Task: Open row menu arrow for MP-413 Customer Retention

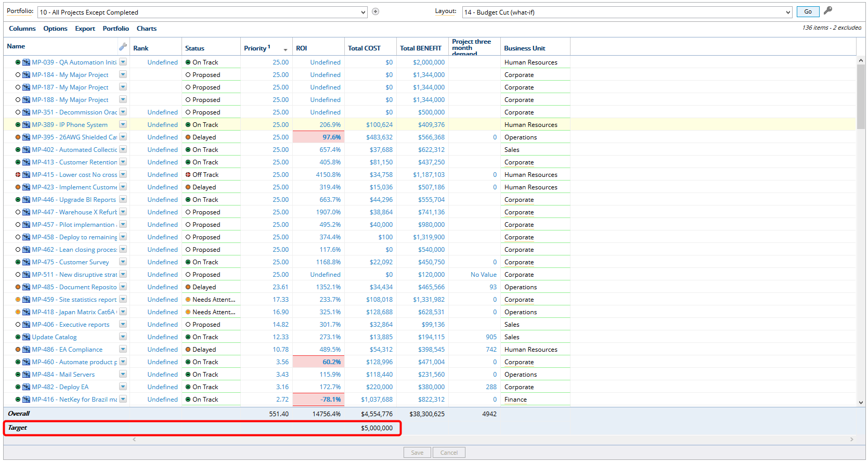Action: [123, 162]
